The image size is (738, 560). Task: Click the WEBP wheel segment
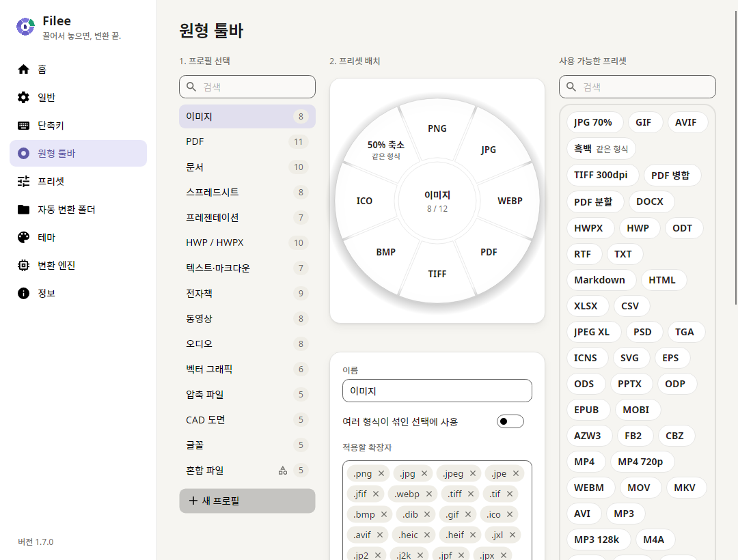pyautogui.click(x=510, y=201)
